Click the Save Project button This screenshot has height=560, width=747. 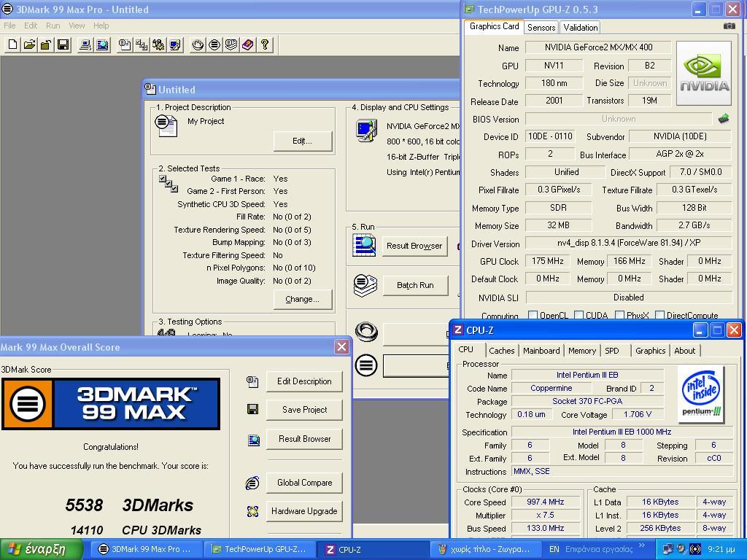pos(304,410)
